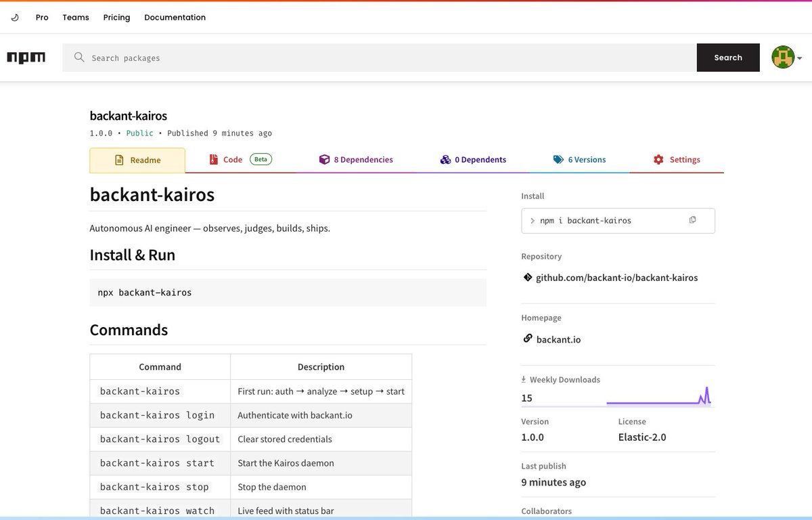Viewport: 812px width, 520px height.
Task: Visit the backant.io homepage link
Action: coord(558,339)
